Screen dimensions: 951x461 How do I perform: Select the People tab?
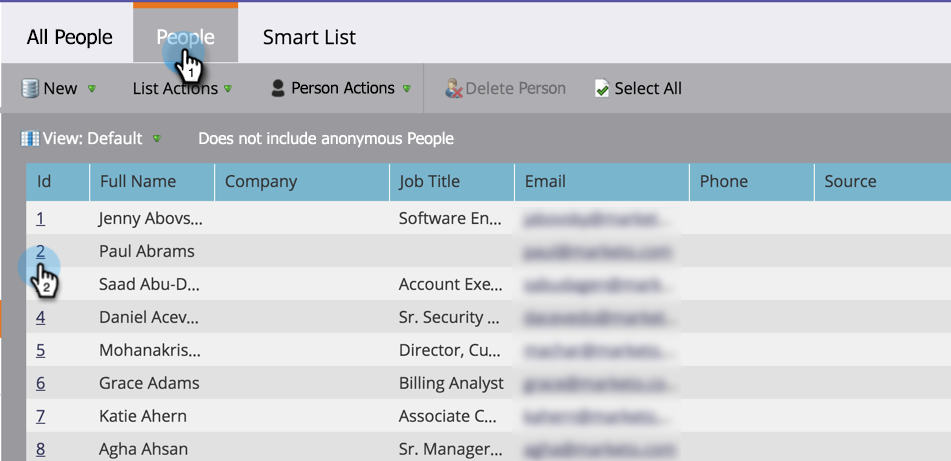tap(185, 38)
